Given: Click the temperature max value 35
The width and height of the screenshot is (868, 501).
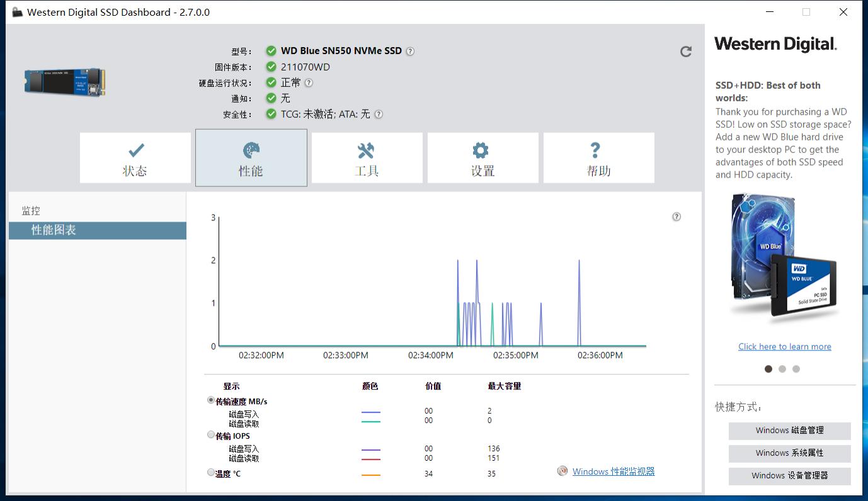Looking at the screenshot, I should click(x=491, y=474).
